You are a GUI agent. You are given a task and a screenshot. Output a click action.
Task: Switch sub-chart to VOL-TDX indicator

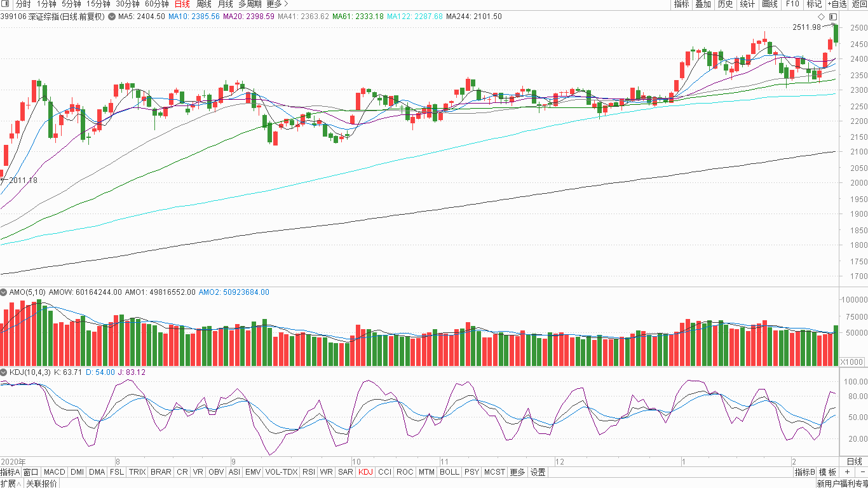coord(281,472)
